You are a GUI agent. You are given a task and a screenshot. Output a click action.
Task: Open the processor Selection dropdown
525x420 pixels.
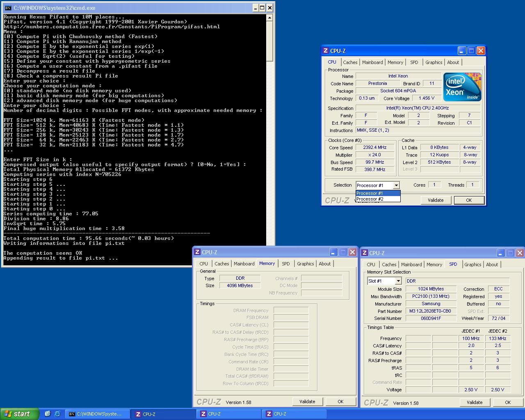[x=396, y=185]
